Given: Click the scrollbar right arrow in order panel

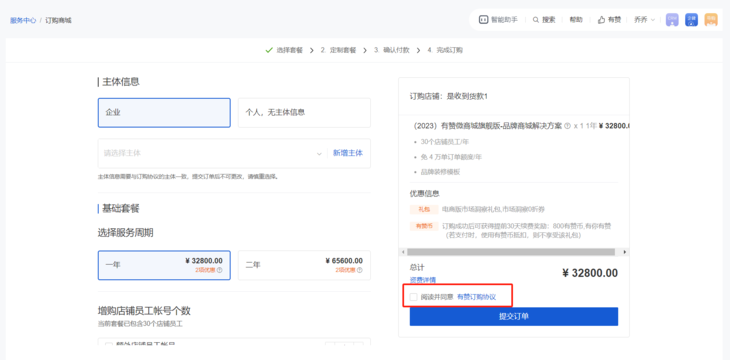Looking at the screenshot, I should tap(624, 252).
